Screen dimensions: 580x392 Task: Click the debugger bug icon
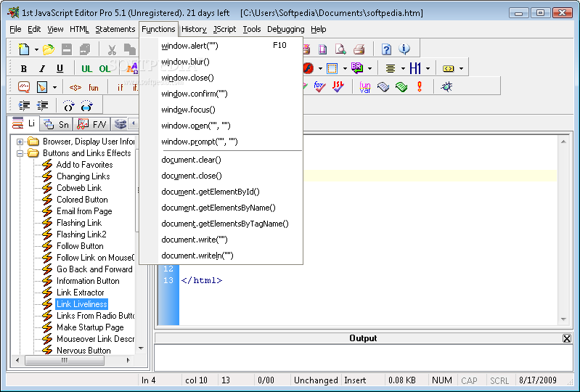coord(446,87)
